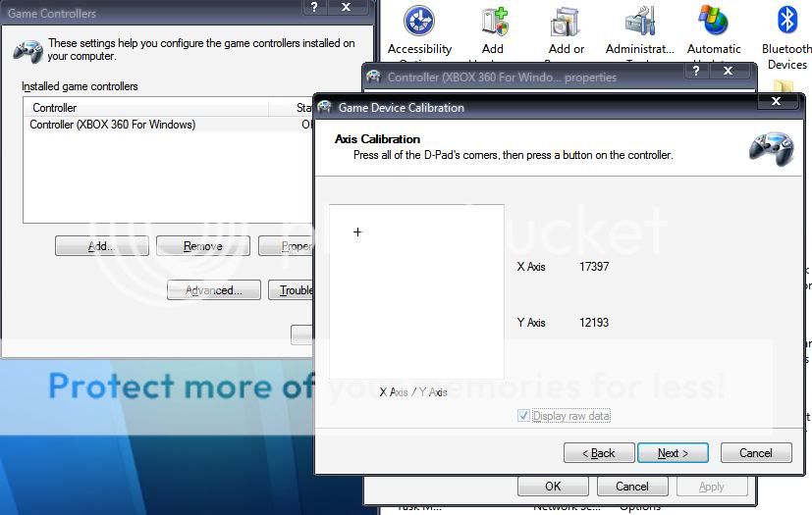Click the gamepad image in Axis Calibration header
Screen dimensions: 812x515
771,148
